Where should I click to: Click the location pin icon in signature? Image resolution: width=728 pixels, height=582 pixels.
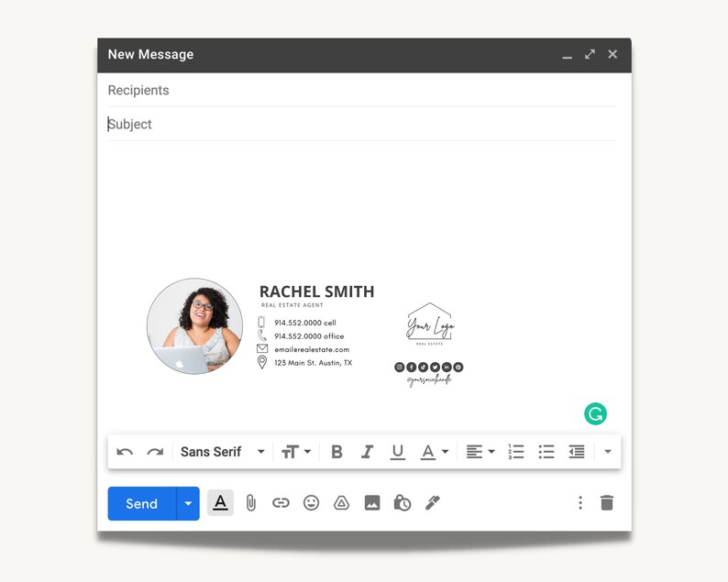coord(262,362)
